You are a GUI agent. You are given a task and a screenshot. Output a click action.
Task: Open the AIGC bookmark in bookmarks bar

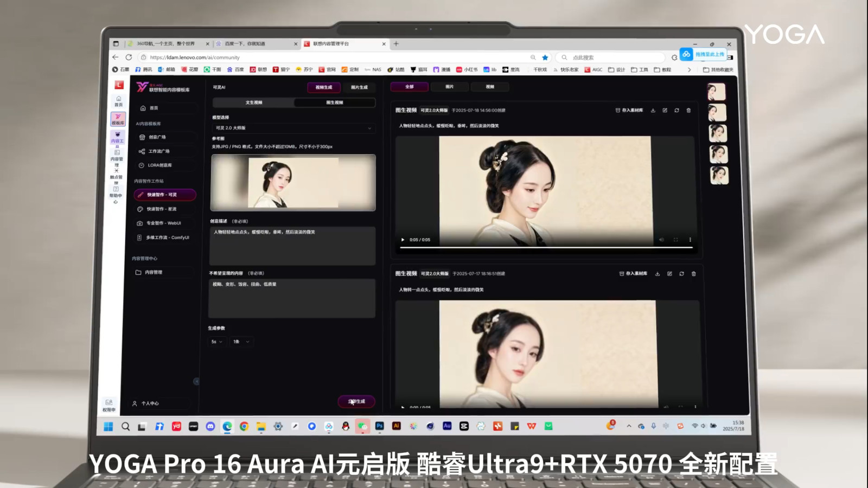pos(593,70)
